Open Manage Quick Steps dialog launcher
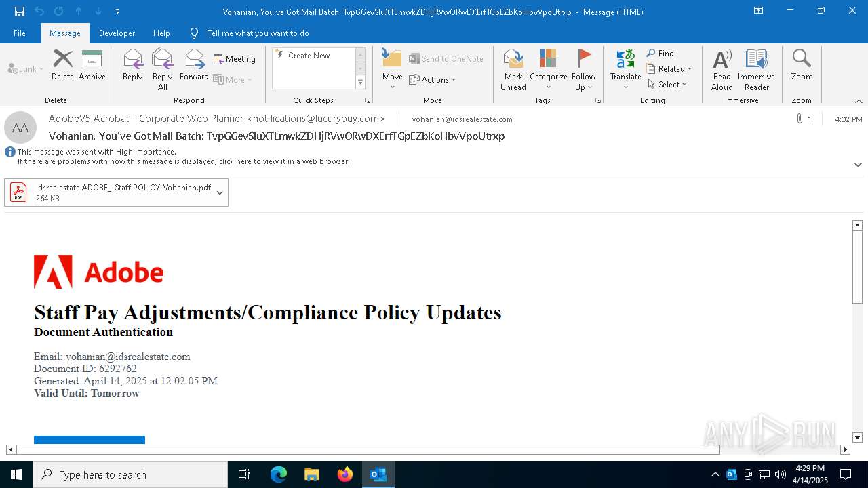This screenshot has height=488, width=868. click(368, 100)
